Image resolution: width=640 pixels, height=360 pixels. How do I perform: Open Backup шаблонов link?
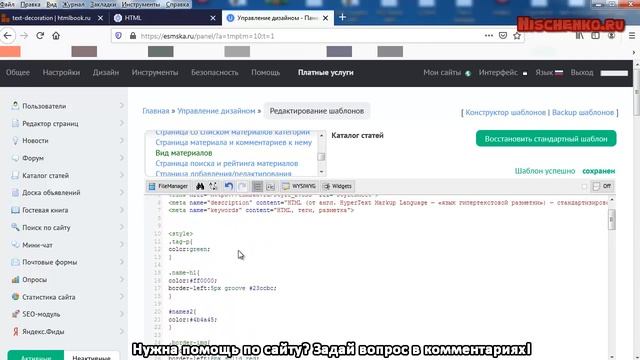click(x=583, y=112)
